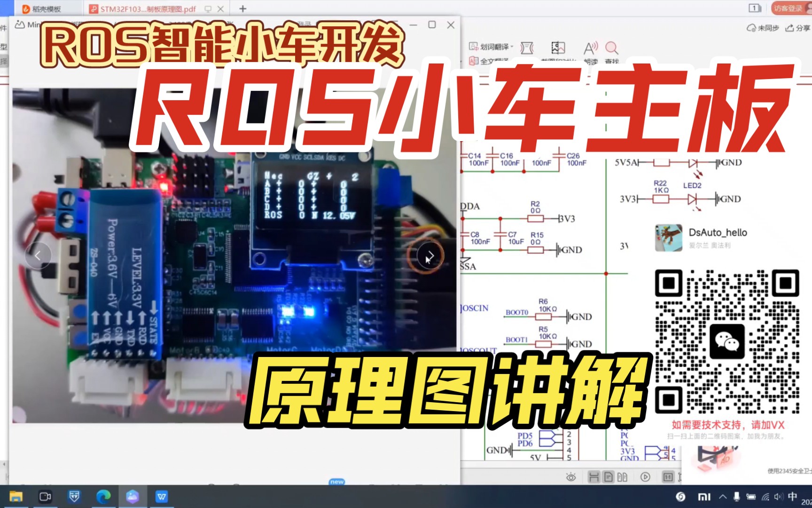Minimize the image viewer window
Screen dimensions: 812x508
[413, 24]
